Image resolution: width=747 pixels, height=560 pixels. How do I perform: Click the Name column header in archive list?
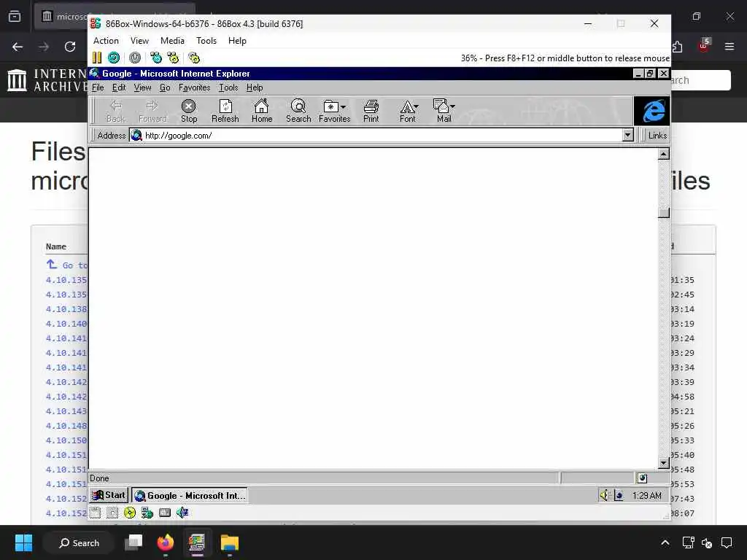coord(56,246)
